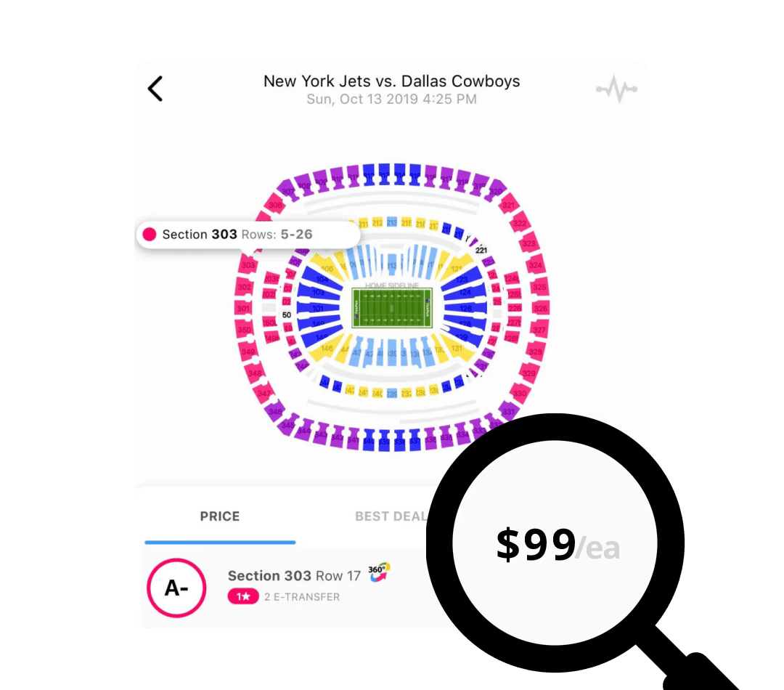
Task: Select section 326 on the seating map
Action: pos(541,308)
